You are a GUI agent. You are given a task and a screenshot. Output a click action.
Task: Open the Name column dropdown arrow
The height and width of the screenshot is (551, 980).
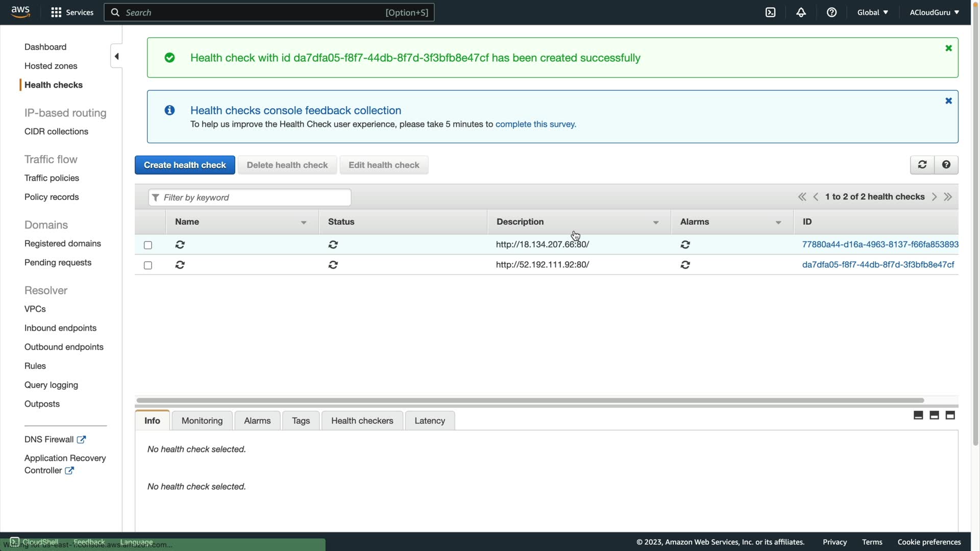304,222
